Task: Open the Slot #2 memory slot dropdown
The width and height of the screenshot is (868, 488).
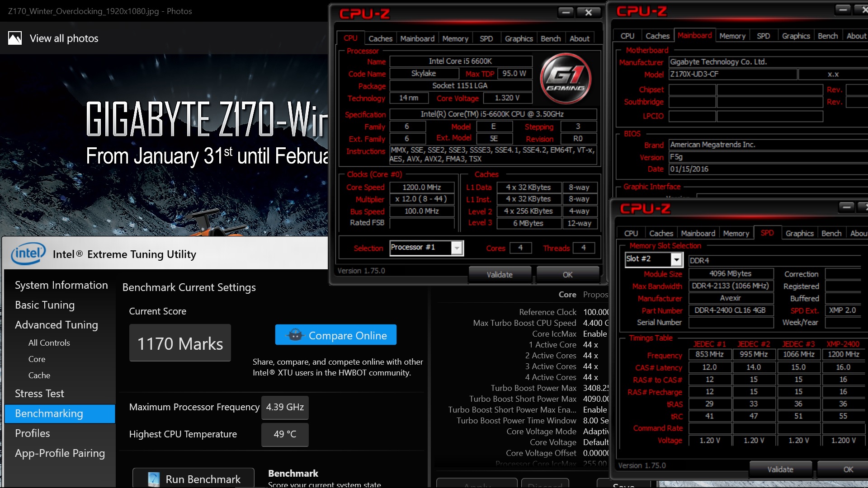Action: [x=676, y=259]
